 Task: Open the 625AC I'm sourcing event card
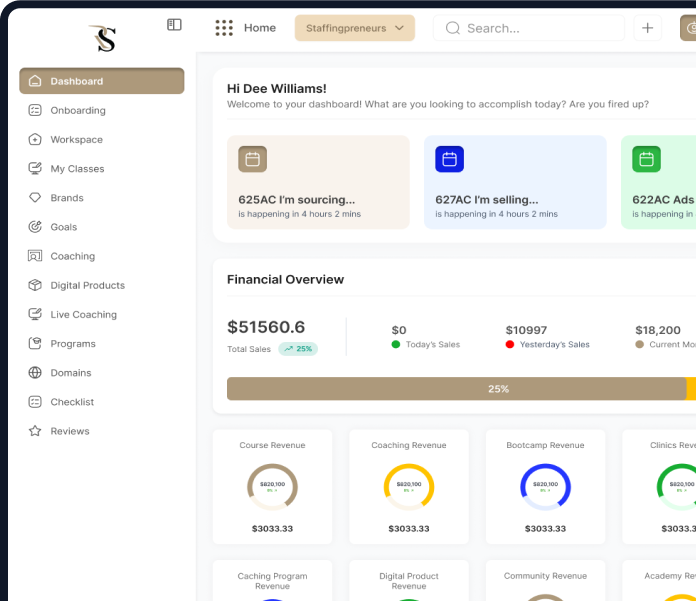pyautogui.click(x=318, y=182)
